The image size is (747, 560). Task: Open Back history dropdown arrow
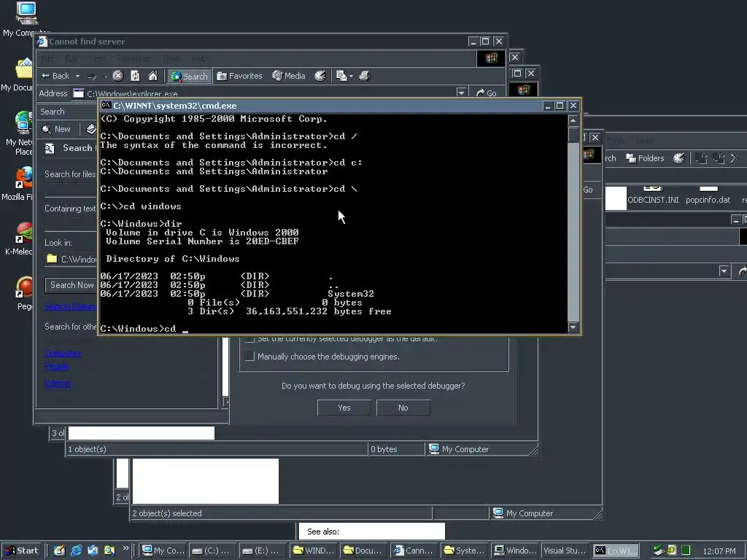point(77,76)
